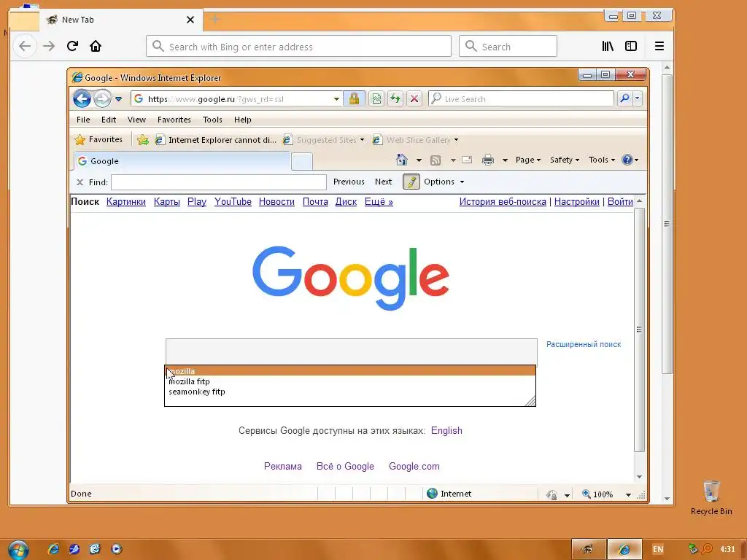Click the security lock icon in IE
Viewport: 747px width, 560px height.
pyautogui.click(x=354, y=99)
